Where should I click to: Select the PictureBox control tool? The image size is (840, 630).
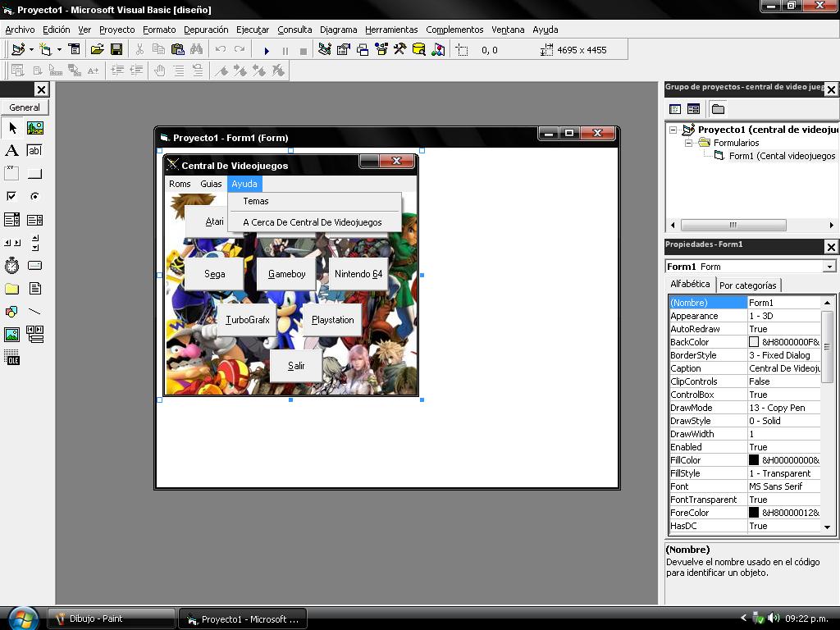(34, 128)
